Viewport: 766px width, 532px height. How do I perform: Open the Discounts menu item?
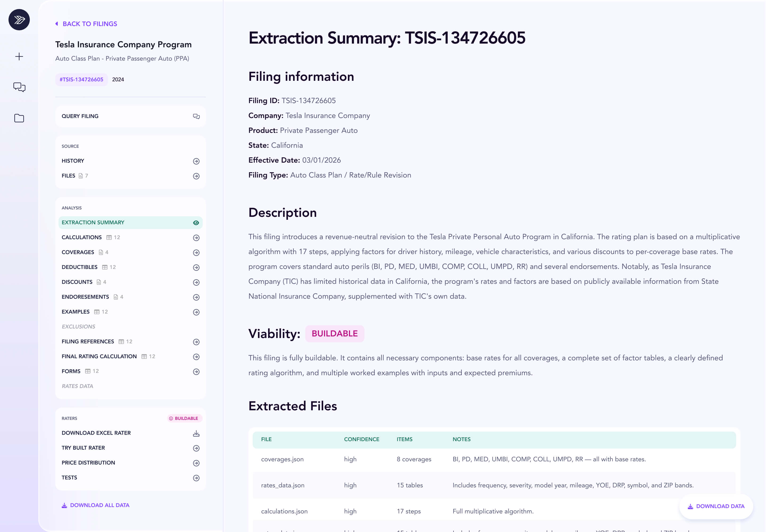tap(77, 282)
